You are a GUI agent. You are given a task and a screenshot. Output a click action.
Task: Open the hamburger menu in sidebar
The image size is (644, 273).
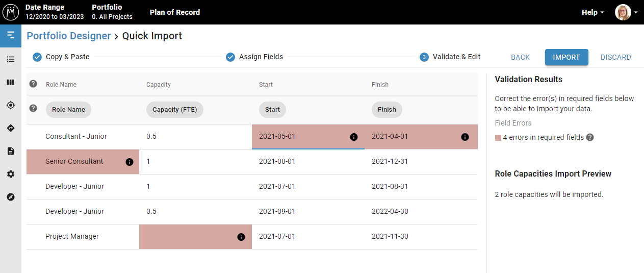(11, 35)
